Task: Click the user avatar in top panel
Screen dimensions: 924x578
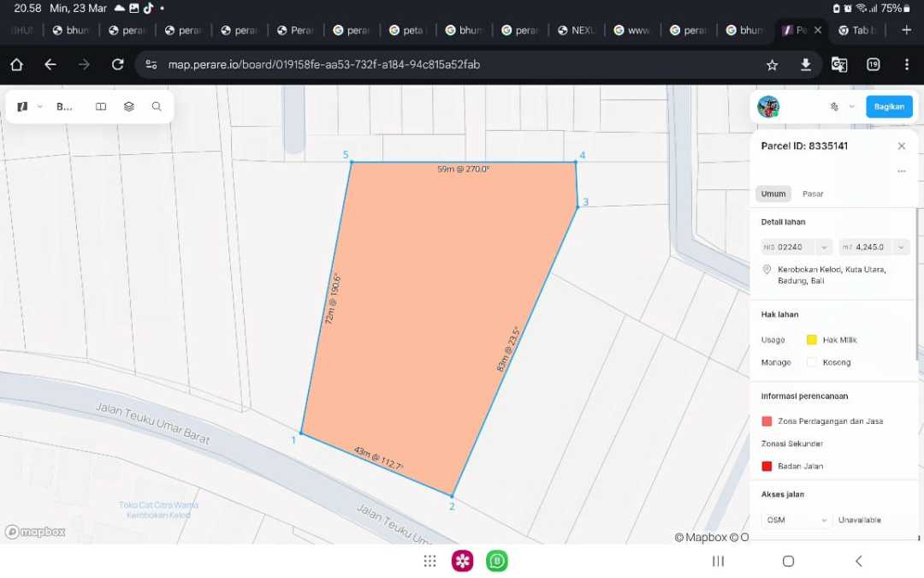Action: click(768, 107)
